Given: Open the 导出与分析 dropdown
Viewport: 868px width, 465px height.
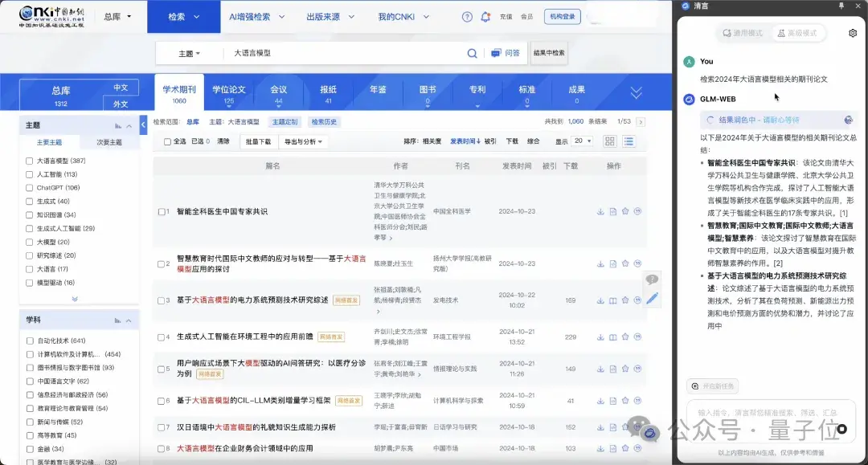Looking at the screenshot, I should click(301, 141).
